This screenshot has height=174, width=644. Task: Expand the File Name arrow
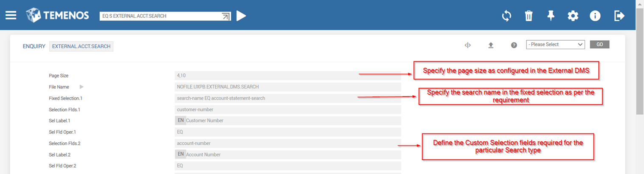pos(82,87)
